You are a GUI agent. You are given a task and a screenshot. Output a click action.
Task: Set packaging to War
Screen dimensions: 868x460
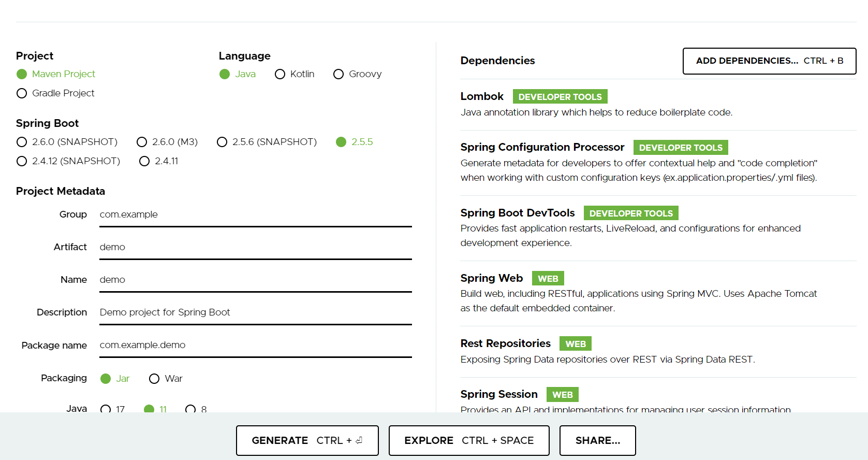click(x=166, y=379)
